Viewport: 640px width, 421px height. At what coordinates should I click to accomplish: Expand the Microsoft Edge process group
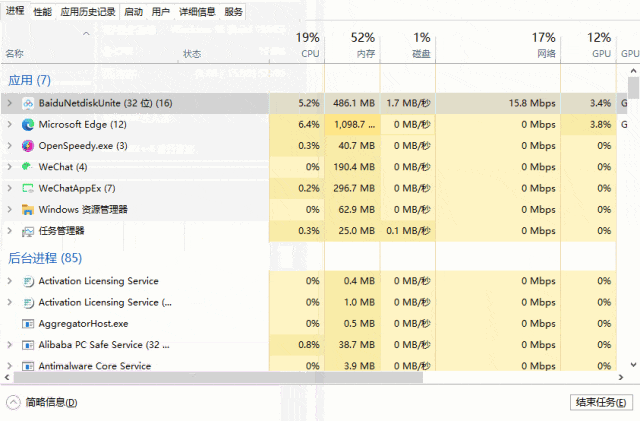coord(10,125)
